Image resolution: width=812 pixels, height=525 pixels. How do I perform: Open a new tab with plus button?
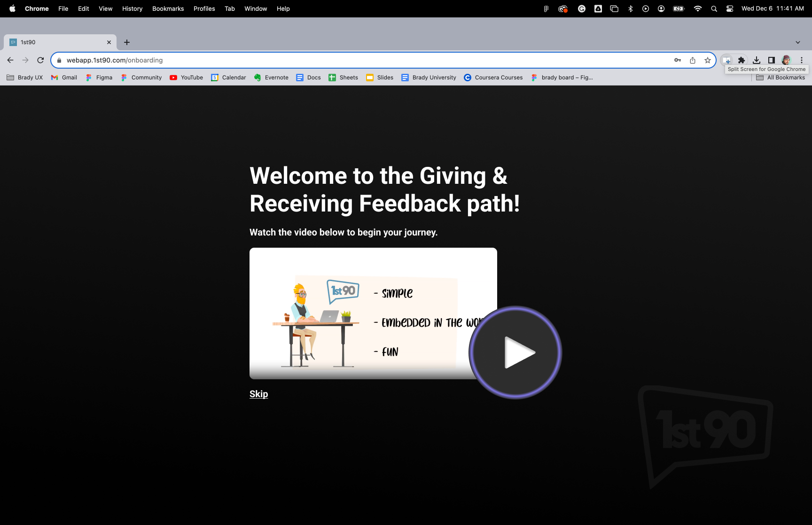click(x=127, y=42)
